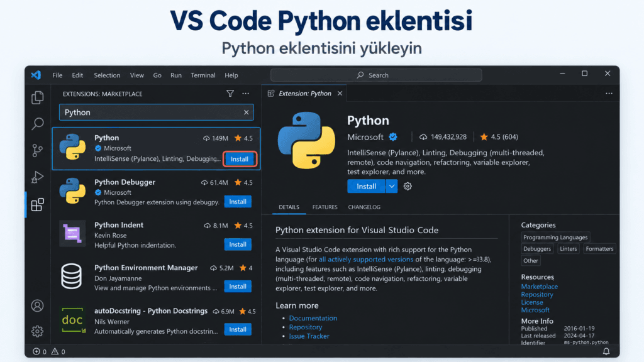Clear the Python search text
Viewport: 644px width, 362px height.
(x=246, y=112)
